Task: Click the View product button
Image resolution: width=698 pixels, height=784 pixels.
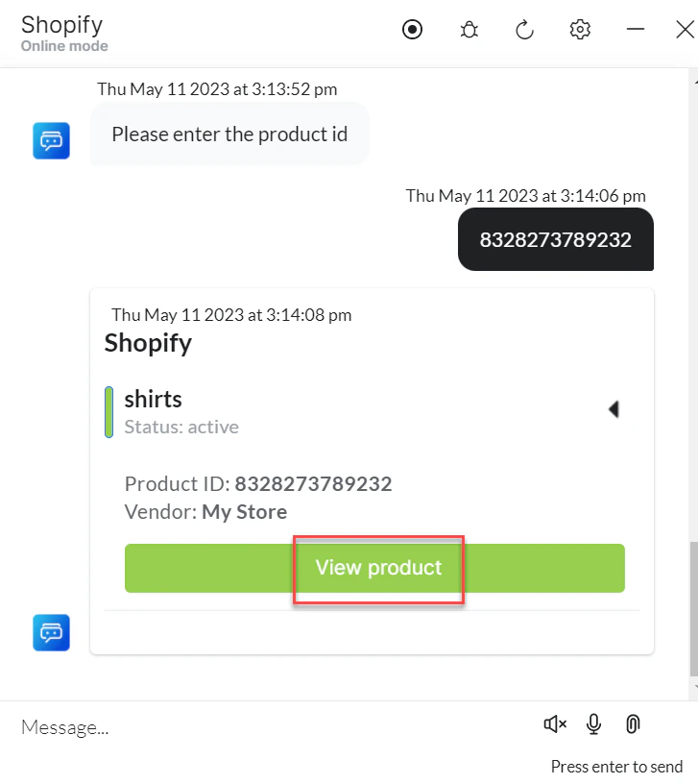Action: pyautogui.click(x=378, y=568)
